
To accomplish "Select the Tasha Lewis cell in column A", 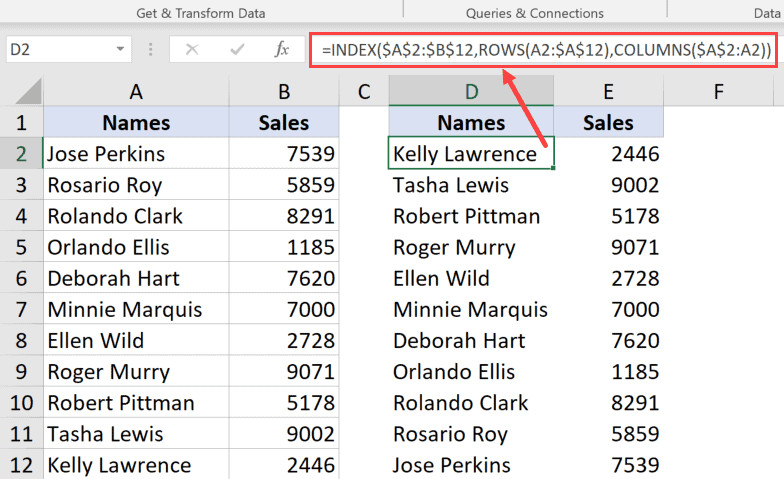I will pos(136,434).
